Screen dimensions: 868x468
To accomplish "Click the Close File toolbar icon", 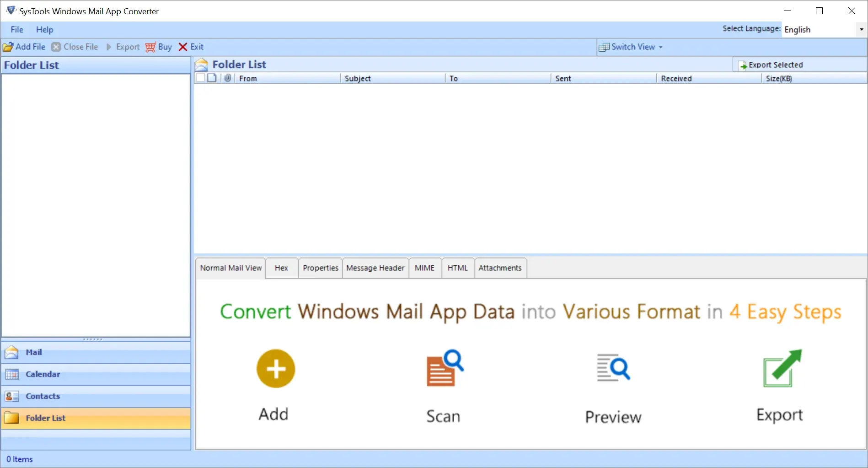I will [x=56, y=47].
